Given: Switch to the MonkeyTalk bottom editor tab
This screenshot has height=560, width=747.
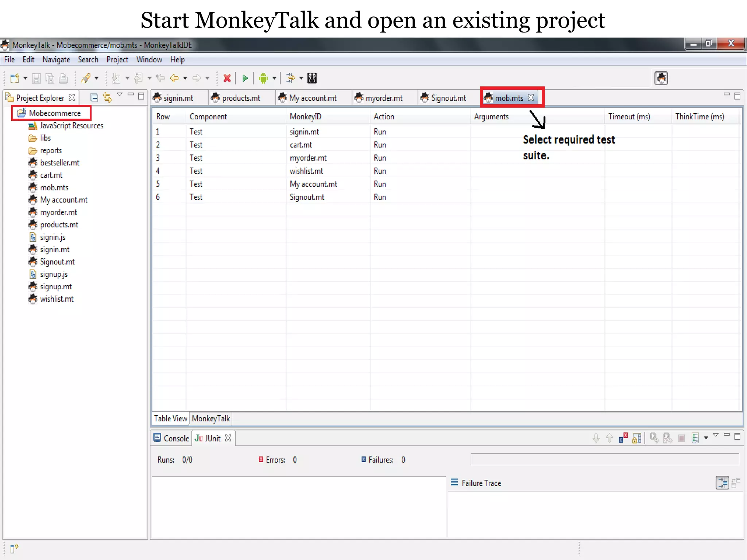Looking at the screenshot, I should [211, 418].
